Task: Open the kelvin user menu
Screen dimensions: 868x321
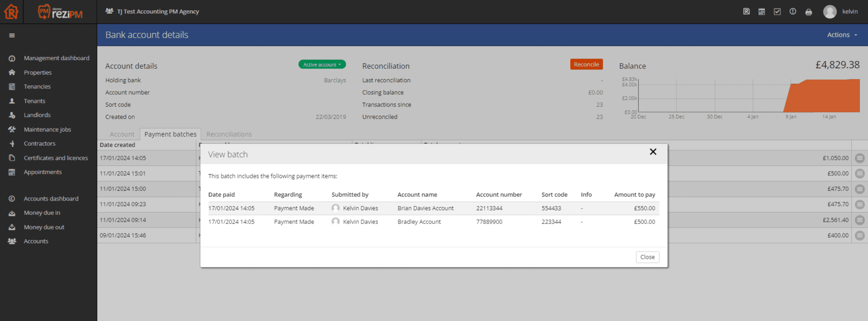Action: click(850, 11)
